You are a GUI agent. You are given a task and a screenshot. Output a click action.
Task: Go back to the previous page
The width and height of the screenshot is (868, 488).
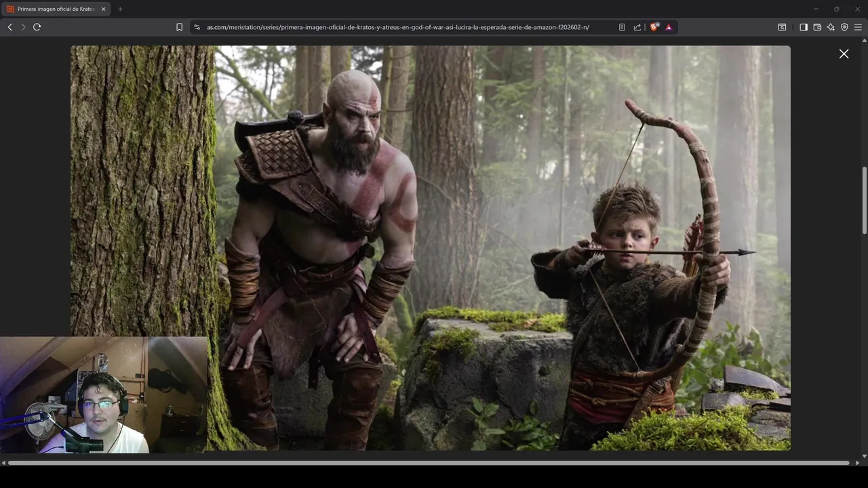[x=9, y=27]
